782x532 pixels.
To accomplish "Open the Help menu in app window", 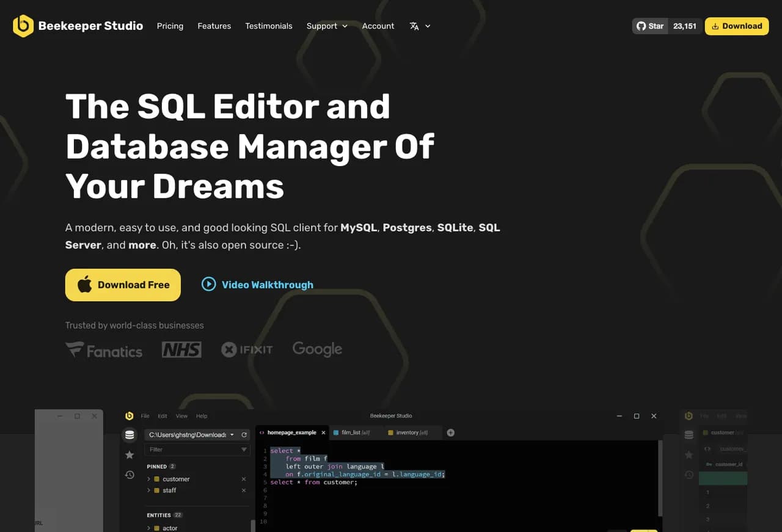I will click(202, 416).
